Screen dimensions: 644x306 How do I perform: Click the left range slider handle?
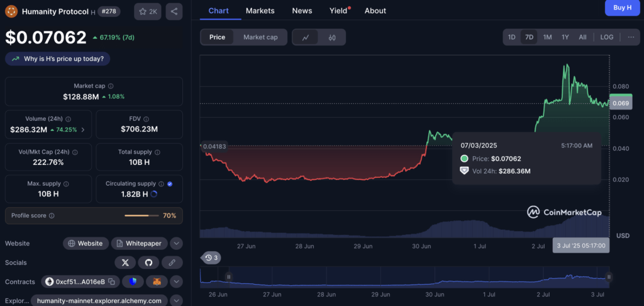[229, 277]
